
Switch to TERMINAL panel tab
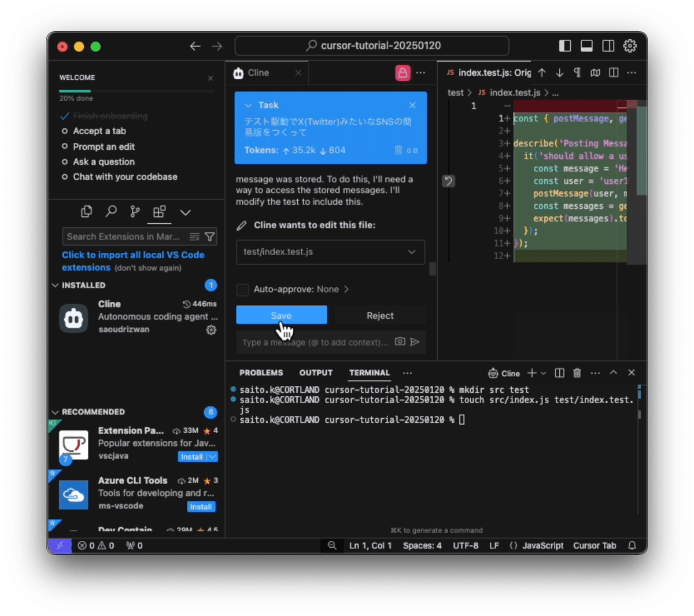click(x=370, y=373)
